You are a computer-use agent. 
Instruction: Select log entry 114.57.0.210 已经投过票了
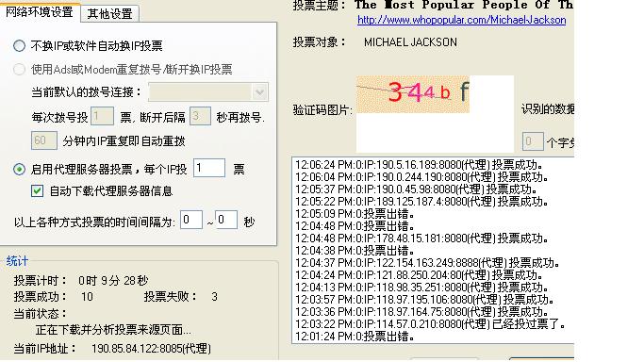(430, 324)
